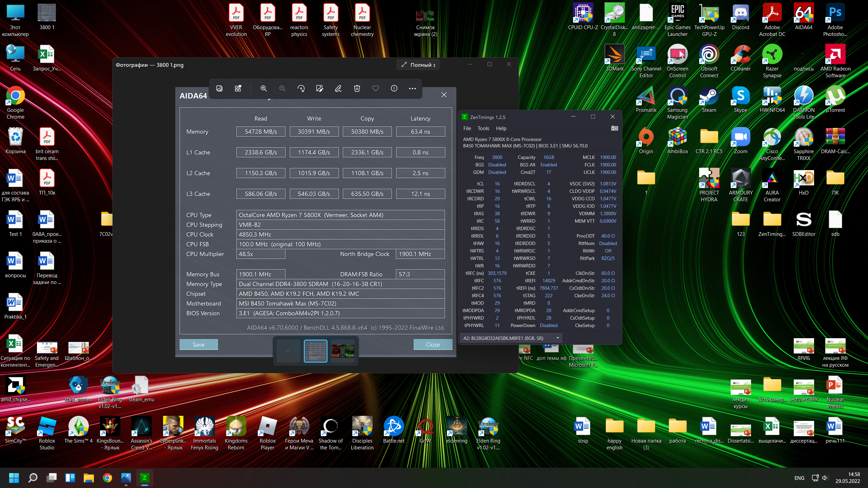This screenshot has width=868, height=488.
Task: Open Windows Start menu on taskbar
Action: coord(14,478)
